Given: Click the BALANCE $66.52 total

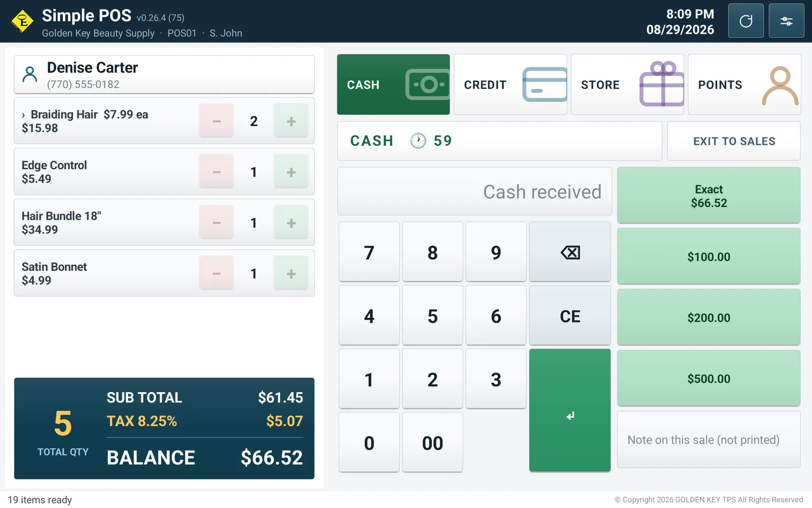Looking at the screenshot, I should [205, 458].
